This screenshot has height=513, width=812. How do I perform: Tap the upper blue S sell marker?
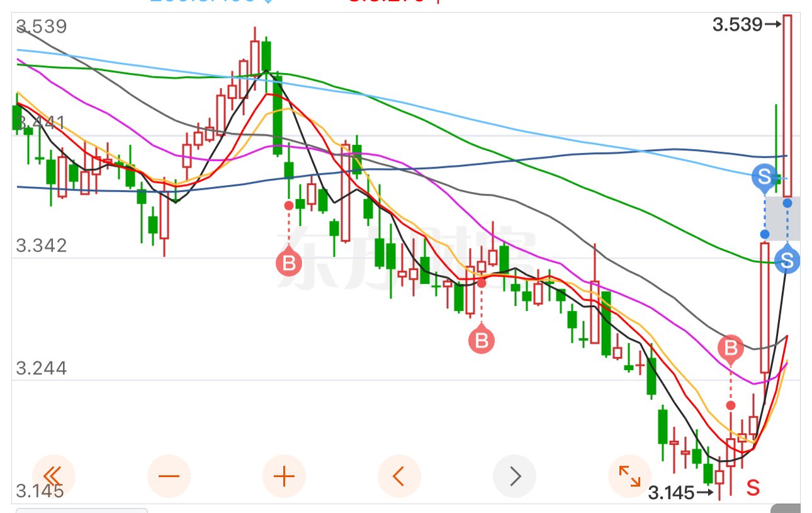[765, 176]
